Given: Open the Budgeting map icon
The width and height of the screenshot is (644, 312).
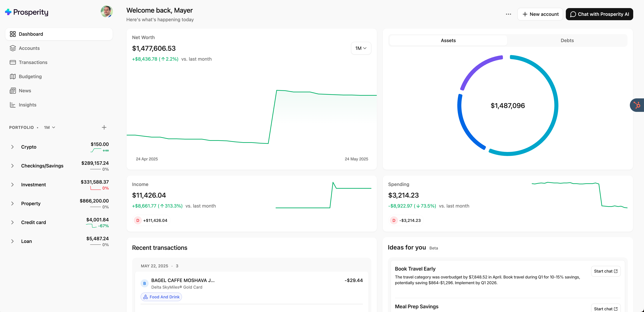Looking at the screenshot, I should [x=13, y=76].
